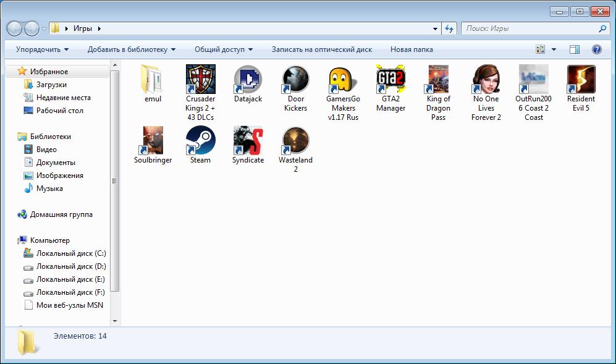Click the Back navigation arrow

click(x=15, y=28)
